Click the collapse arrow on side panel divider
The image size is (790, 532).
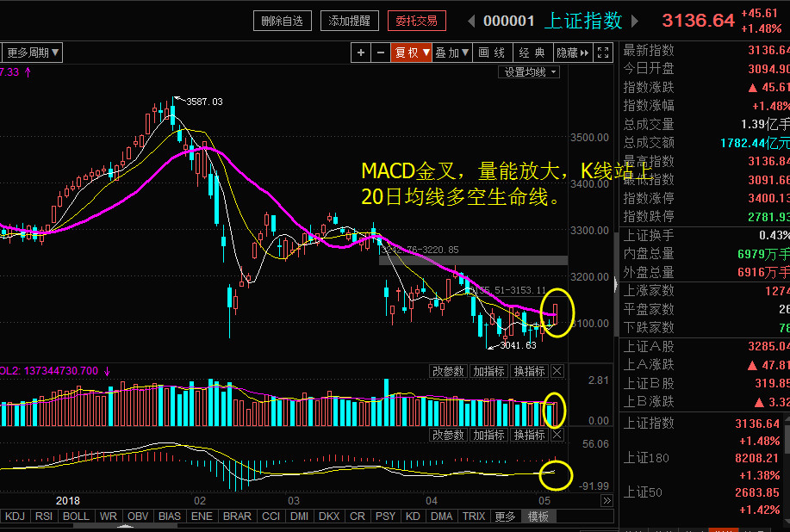click(x=615, y=285)
